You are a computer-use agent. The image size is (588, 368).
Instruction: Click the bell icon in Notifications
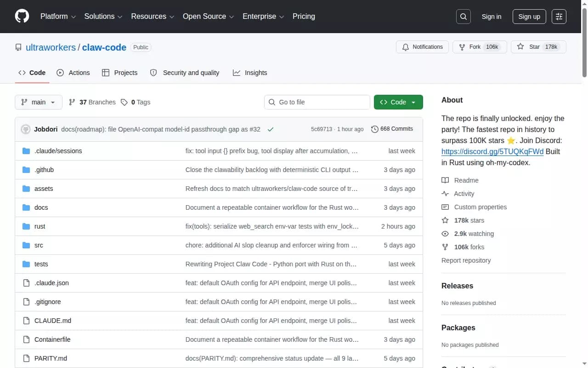[406, 47]
